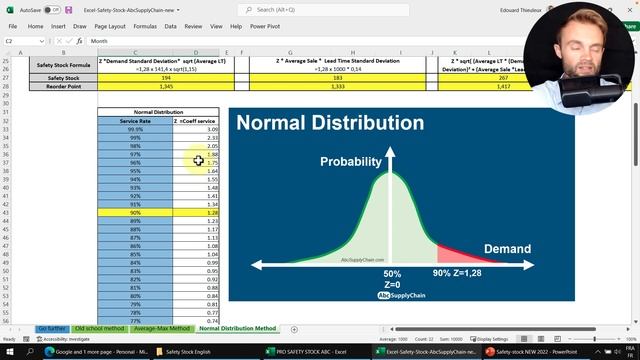Click taskbar Search magnifier icon
Viewport: 640px width, 360px height.
[x=30, y=351]
